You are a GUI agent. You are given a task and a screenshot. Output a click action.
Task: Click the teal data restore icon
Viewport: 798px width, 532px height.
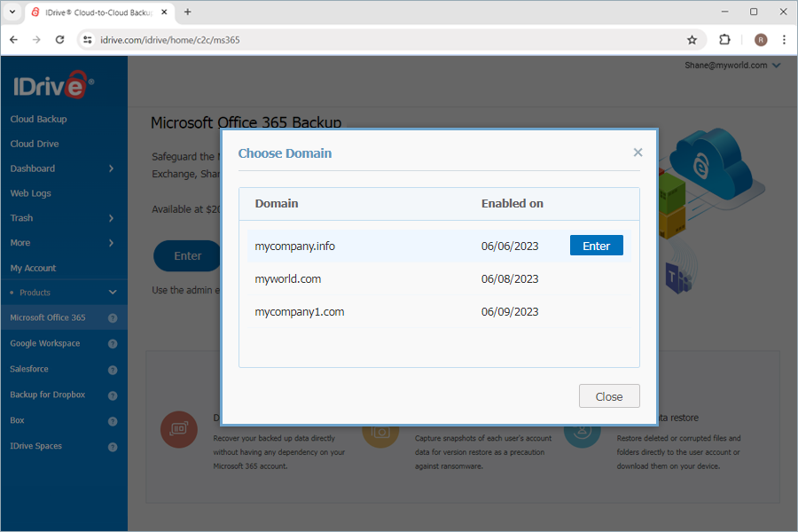(583, 430)
